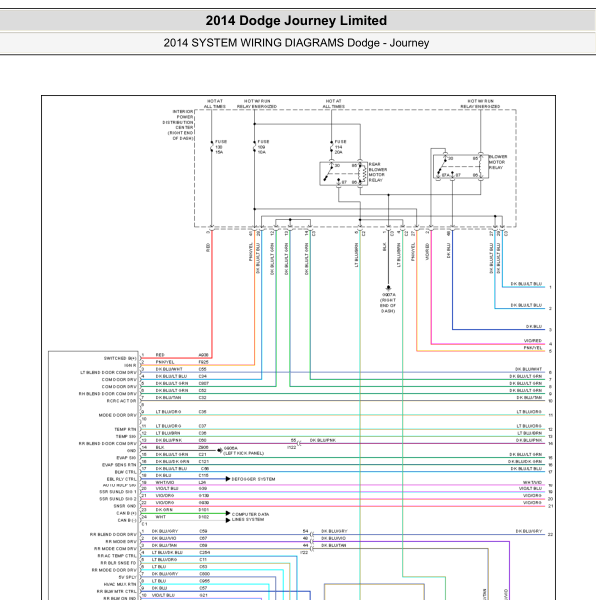The height and width of the screenshot is (600, 596).
Task: Click the 'INTERIOR POWER DISTRIBUTION CENTER' label
Action: point(178,125)
